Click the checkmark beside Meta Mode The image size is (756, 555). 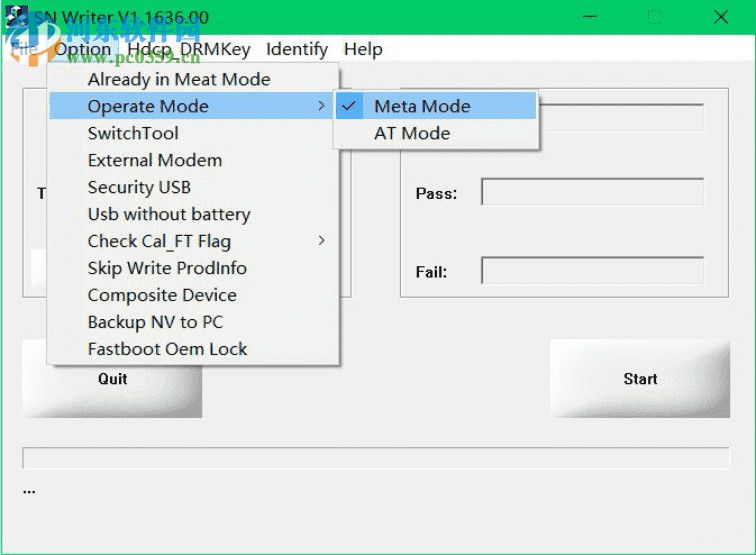tap(349, 106)
